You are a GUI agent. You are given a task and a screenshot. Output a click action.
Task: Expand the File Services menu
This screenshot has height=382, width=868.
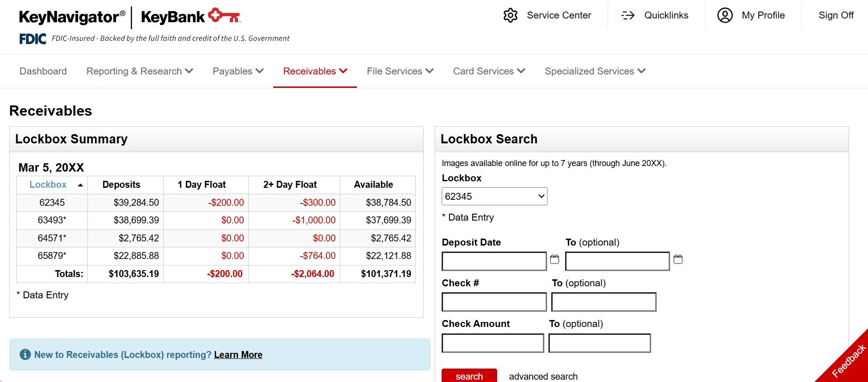coord(400,71)
